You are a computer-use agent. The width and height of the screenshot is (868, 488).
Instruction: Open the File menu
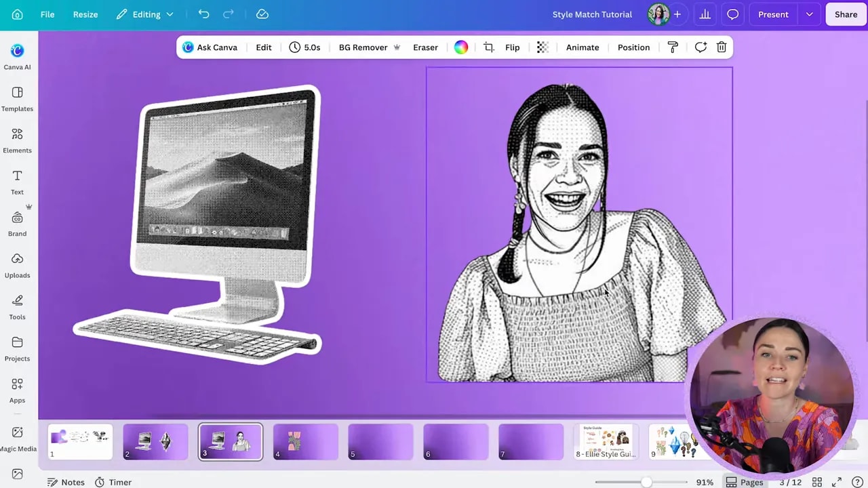pyautogui.click(x=47, y=14)
